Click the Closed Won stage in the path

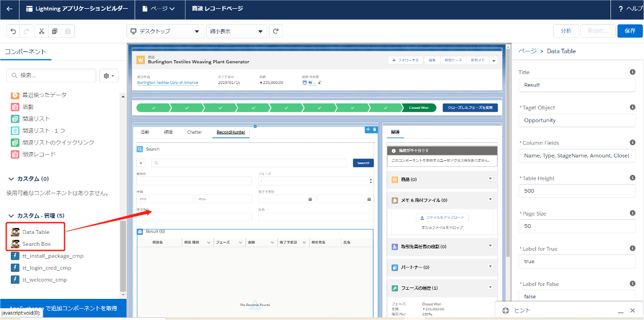419,108
